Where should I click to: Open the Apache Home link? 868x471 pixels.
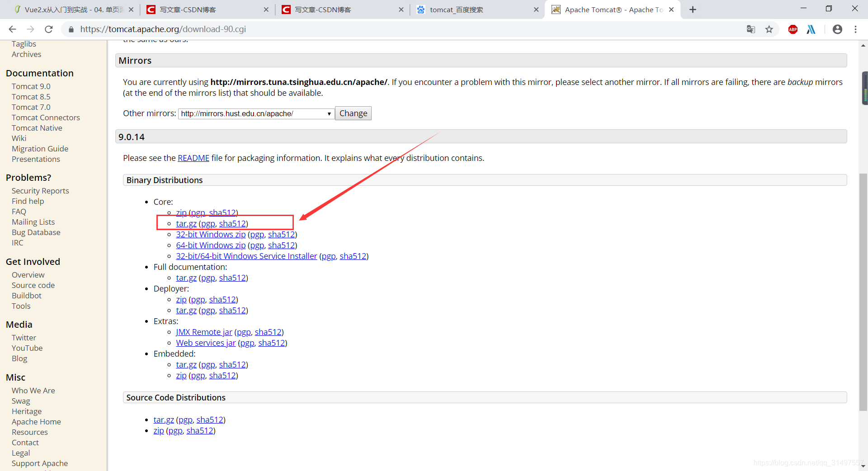tap(36, 422)
